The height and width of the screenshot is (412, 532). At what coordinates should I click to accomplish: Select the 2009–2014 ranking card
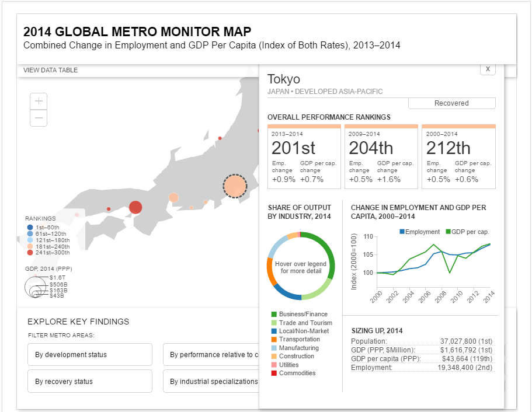381,156
